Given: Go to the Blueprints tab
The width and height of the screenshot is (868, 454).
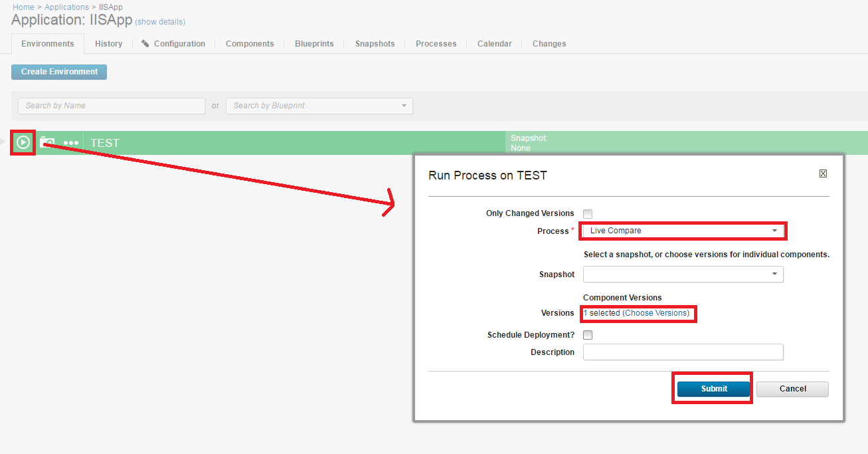Looking at the screenshot, I should (314, 44).
